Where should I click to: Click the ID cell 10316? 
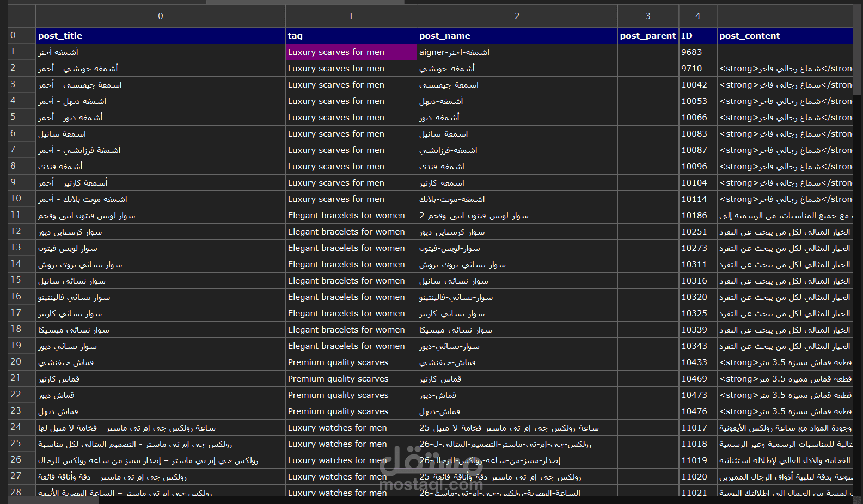698,281
